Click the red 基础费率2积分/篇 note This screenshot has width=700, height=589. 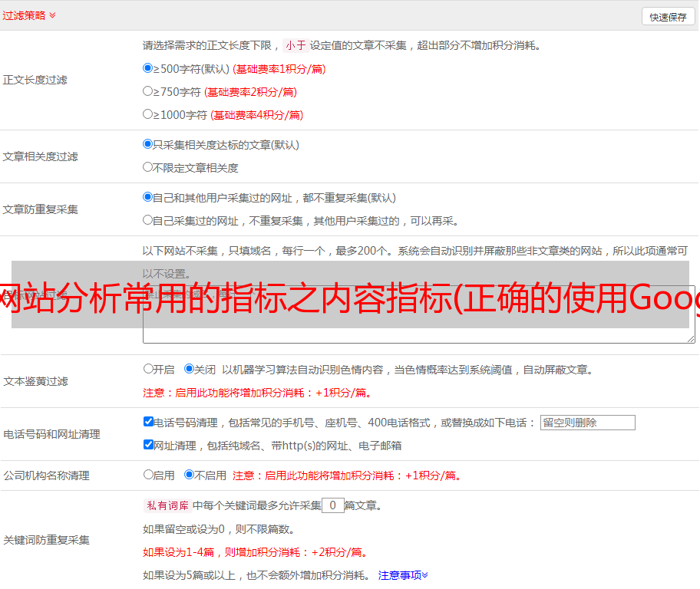coord(250,92)
